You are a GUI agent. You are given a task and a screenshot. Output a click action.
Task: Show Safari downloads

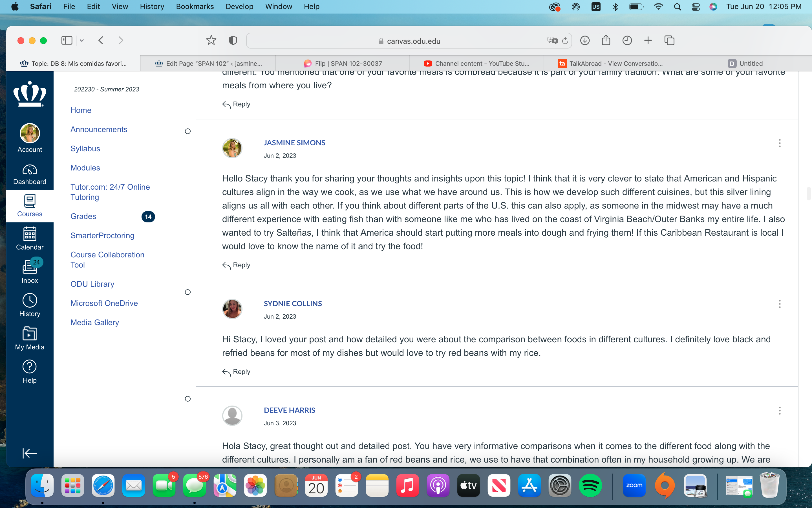point(585,41)
